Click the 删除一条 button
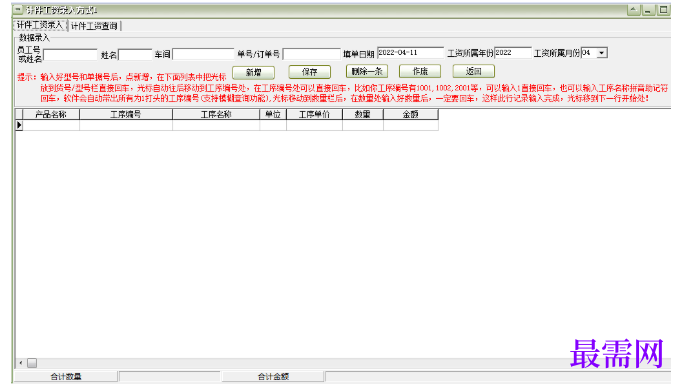The width and height of the screenshot is (682, 385). coord(367,71)
